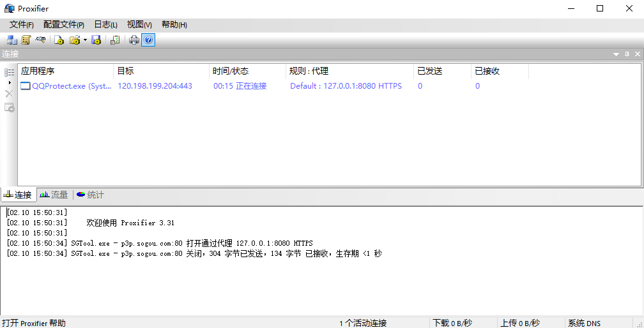Maximize the Proxifier window
The width and height of the screenshot is (644, 328).
point(600,8)
